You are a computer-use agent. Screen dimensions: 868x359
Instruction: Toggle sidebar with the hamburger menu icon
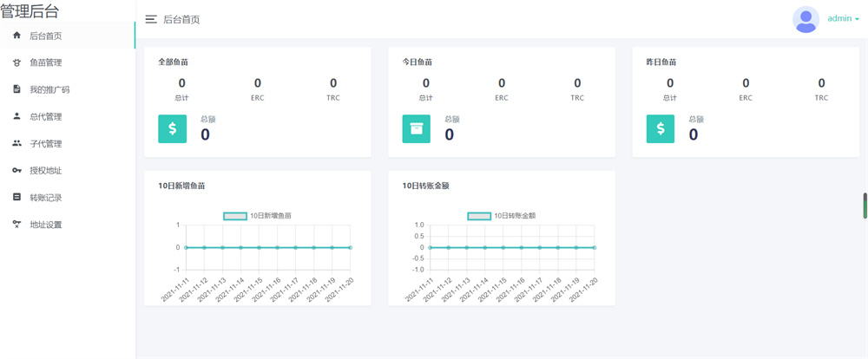151,19
